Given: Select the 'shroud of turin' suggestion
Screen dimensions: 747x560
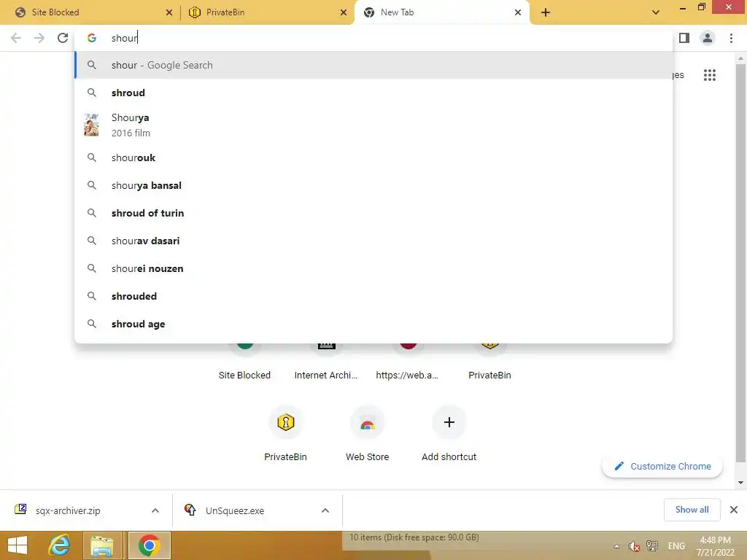Looking at the screenshot, I should [x=373, y=213].
